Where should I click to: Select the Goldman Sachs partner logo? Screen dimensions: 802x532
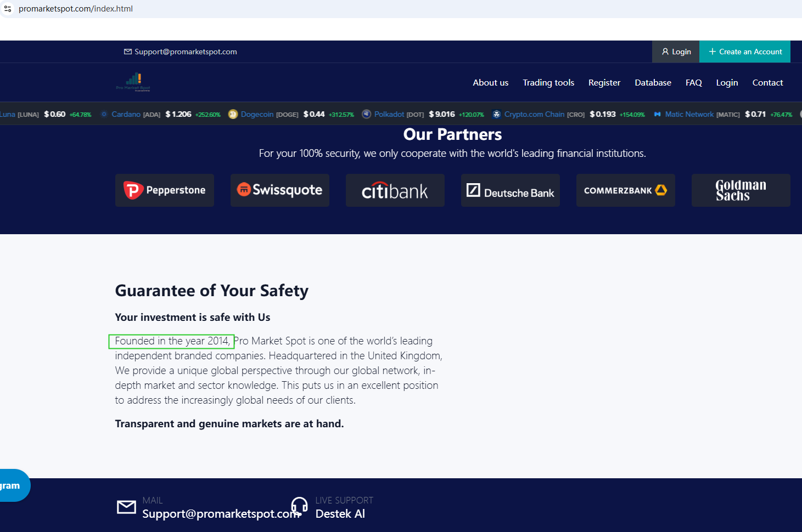click(x=741, y=190)
